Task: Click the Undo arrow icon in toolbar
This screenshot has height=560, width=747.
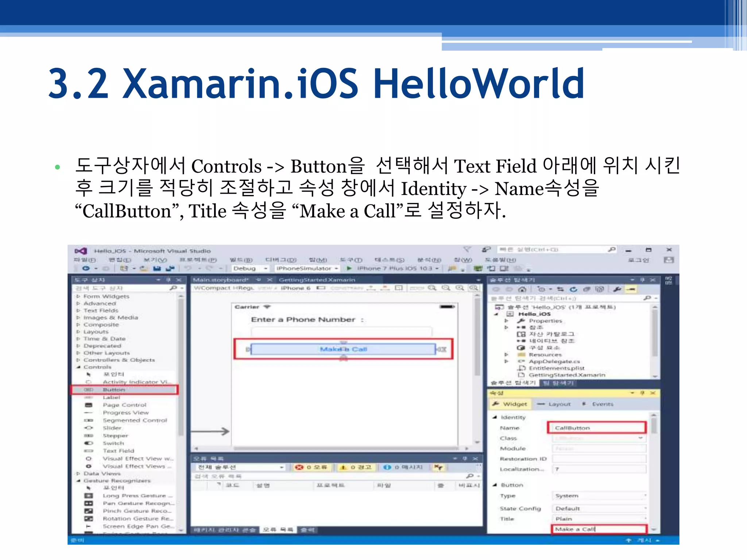Action: (188, 268)
